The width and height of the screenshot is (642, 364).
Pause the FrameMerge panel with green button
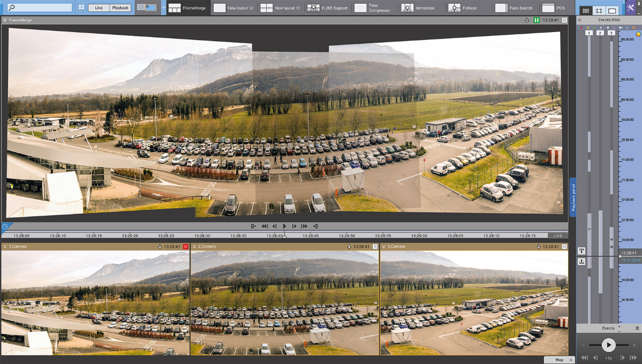[537, 20]
